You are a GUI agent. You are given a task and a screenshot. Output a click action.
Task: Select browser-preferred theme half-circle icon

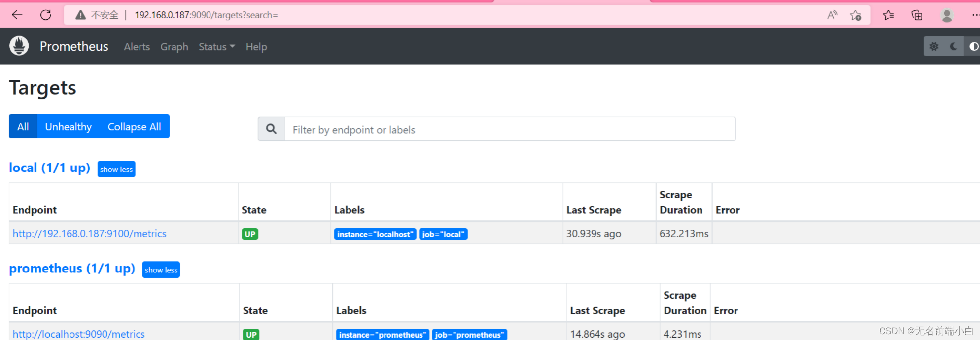973,46
